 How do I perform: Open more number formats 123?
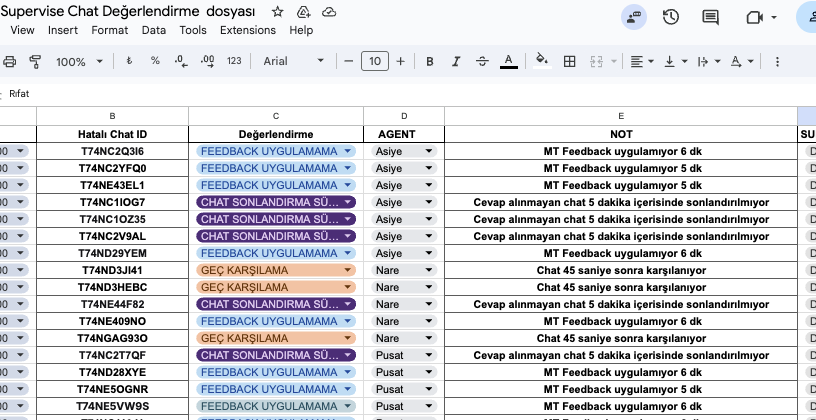coord(234,61)
